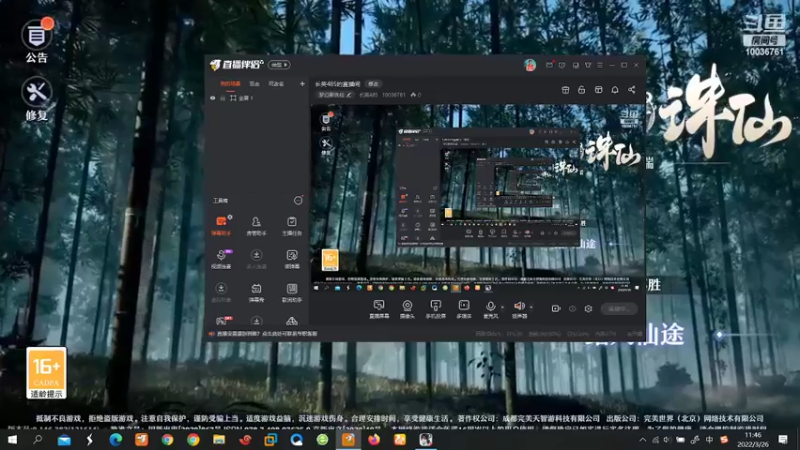Show hidden system tray icons chevron
Viewport: 800px width, 450px height.
point(643,440)
